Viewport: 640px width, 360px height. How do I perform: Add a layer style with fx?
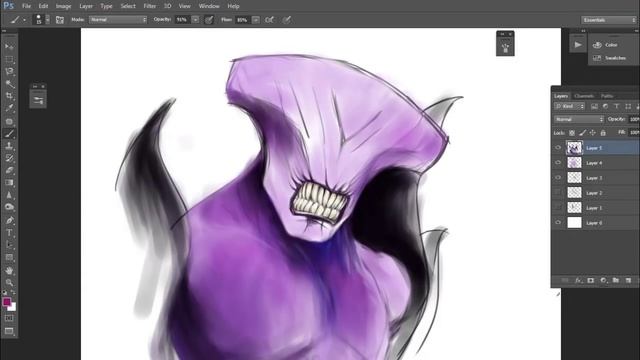578,280
